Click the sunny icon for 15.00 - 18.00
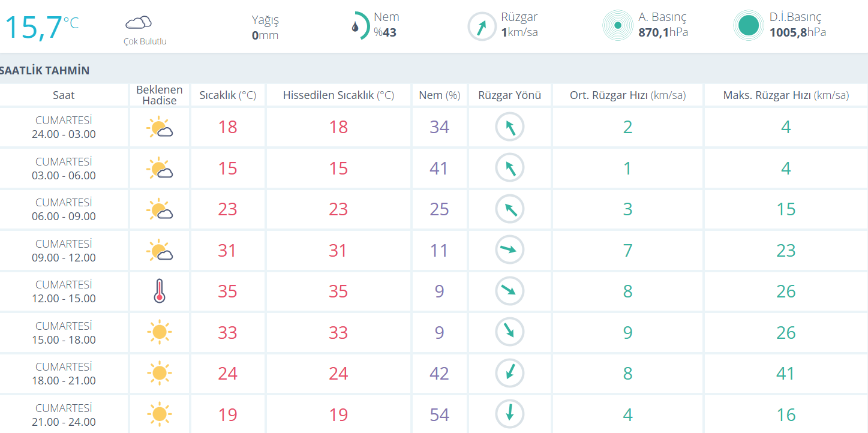The width and height of the screenshot is (868, 433). [159, 332]
